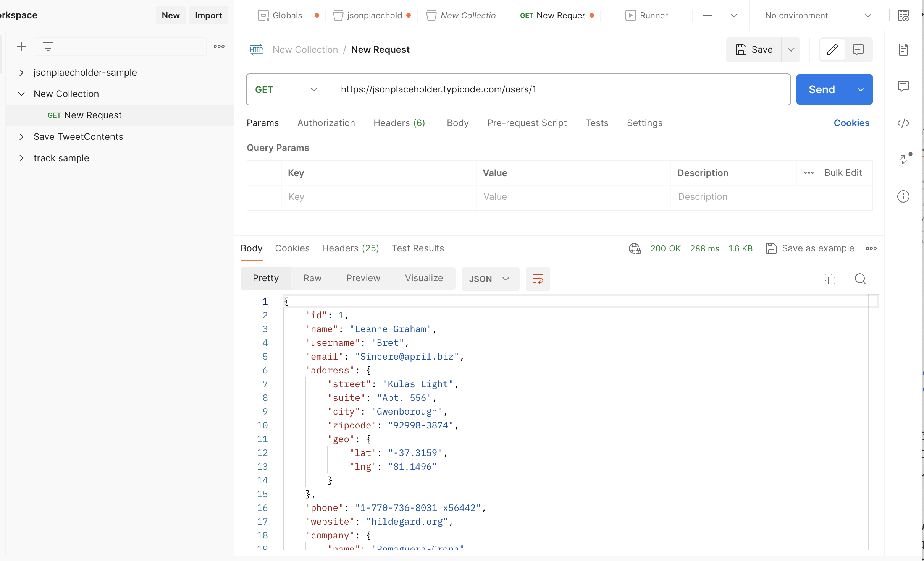Open the Documentation icon in right sidebar
924x561 pixels.
[x=903, y=50]
